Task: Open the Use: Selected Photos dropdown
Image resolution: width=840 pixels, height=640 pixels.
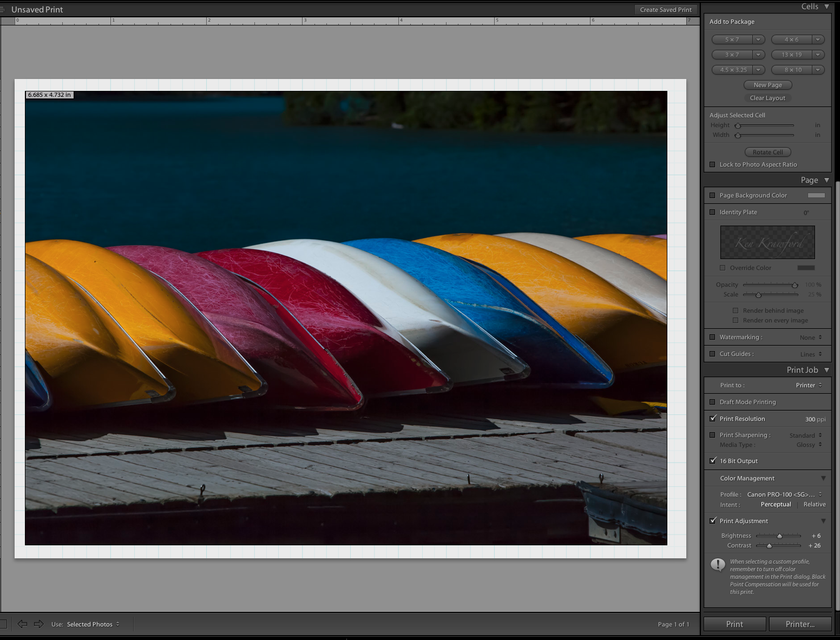Action: click(93, 624)
